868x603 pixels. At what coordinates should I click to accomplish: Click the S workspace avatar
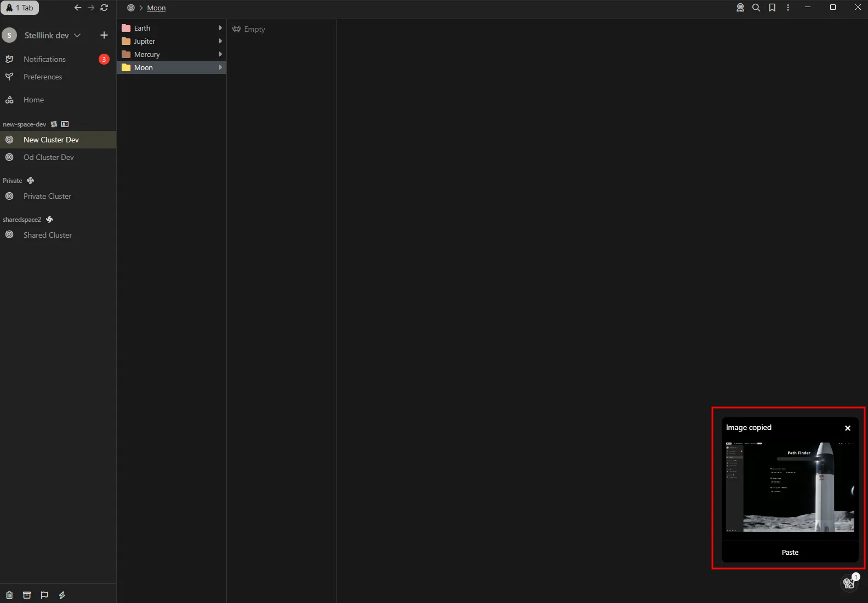coord(9,35)
